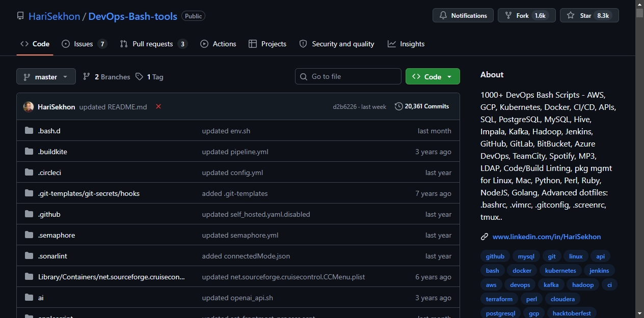Image resolution: width=644 pixels, height=318 pixels.
Task: Open the Security and quality tab
Action: 337,44
